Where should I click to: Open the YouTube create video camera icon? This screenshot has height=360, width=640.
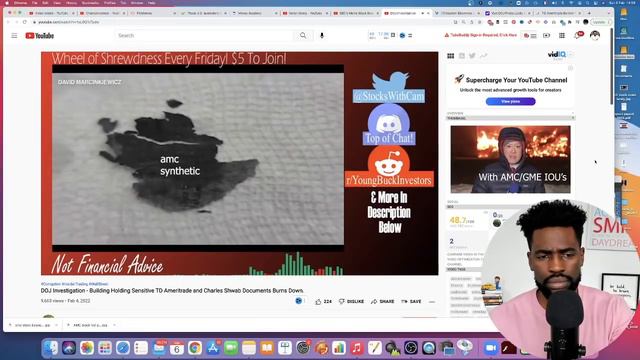click(547, 36)
